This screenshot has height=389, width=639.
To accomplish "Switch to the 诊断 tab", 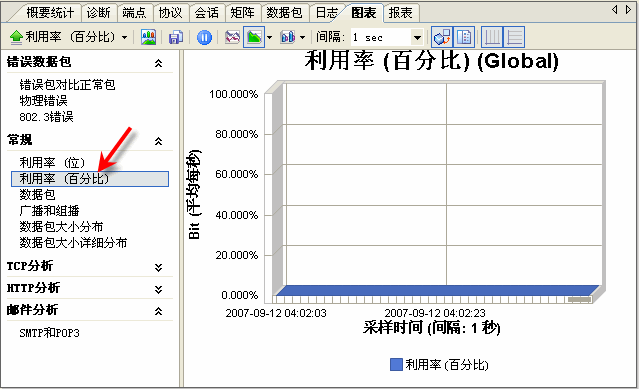I will [99, 13].
